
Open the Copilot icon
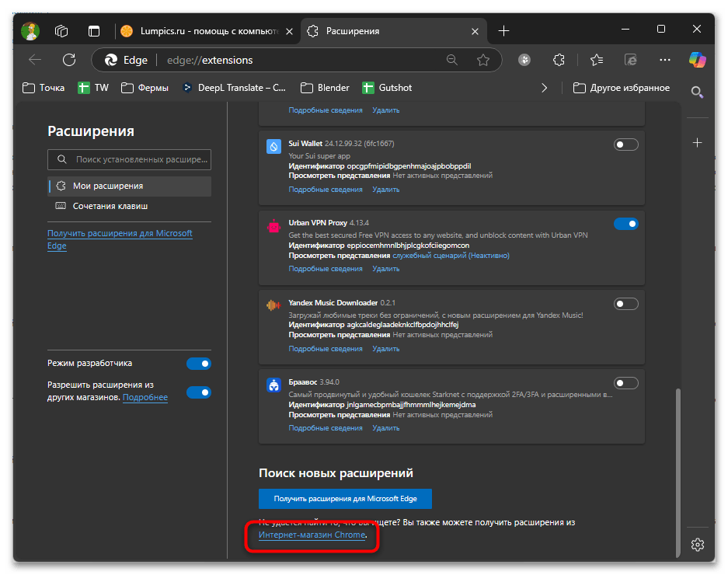click(698, 60)
